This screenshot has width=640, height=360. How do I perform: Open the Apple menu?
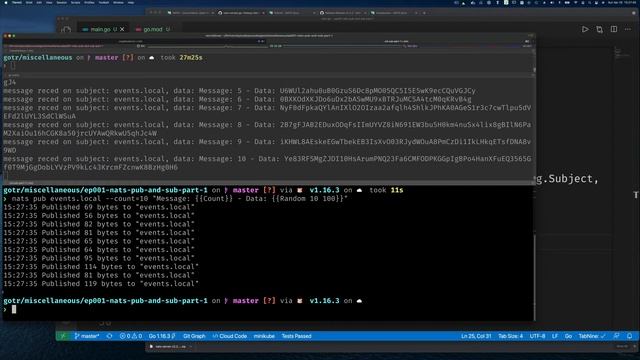6,2
